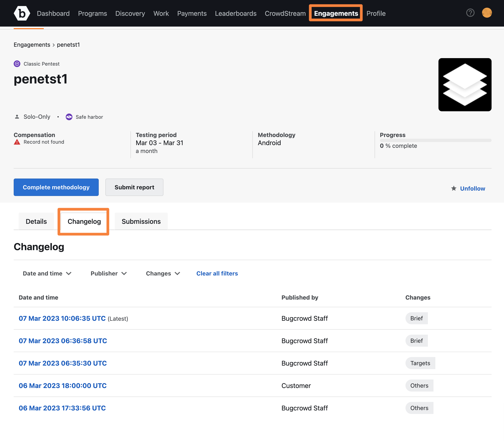The height and width of the screenshot is (448, 504).
Task: Switch to the Details tab
Action: point(36,221)
